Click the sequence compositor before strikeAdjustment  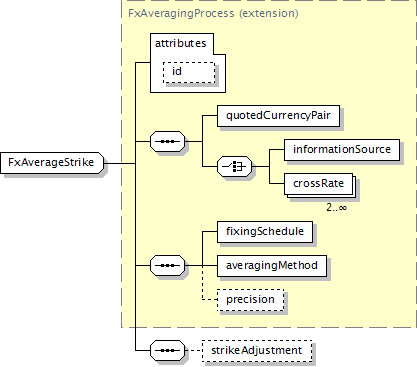coord(167,350)
